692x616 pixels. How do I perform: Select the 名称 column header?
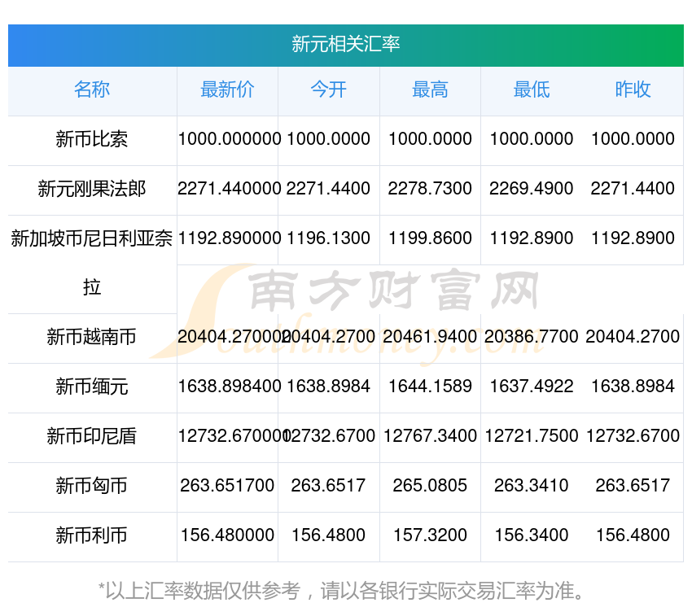(92, 90)
